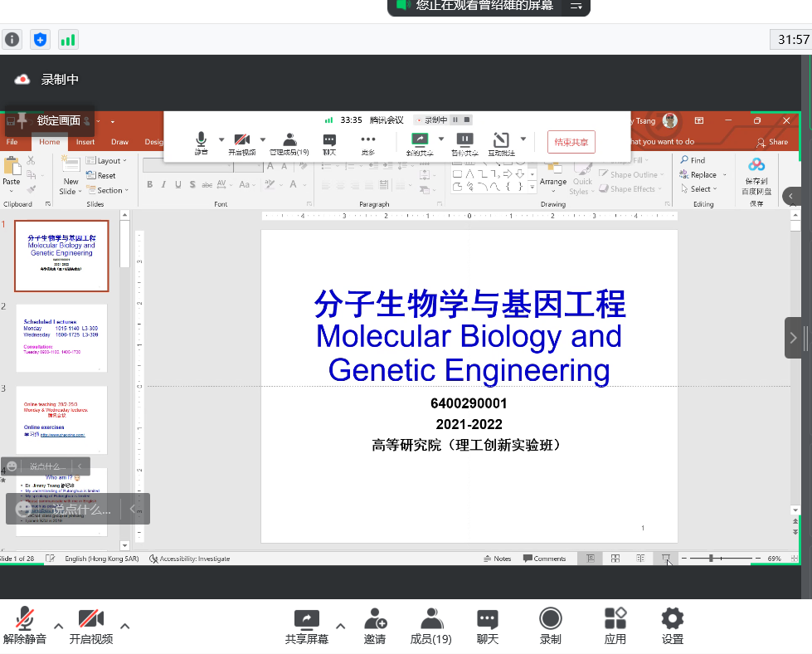Click the Replace button in Editing group
This screenshot has width=812, height=654.
coord(703,175)
